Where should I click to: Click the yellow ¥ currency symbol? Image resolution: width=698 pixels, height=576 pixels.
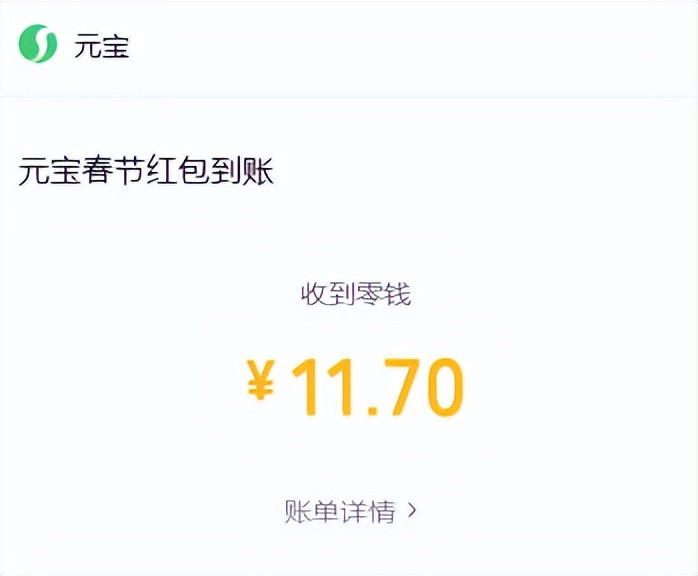(x=260, y=384)
